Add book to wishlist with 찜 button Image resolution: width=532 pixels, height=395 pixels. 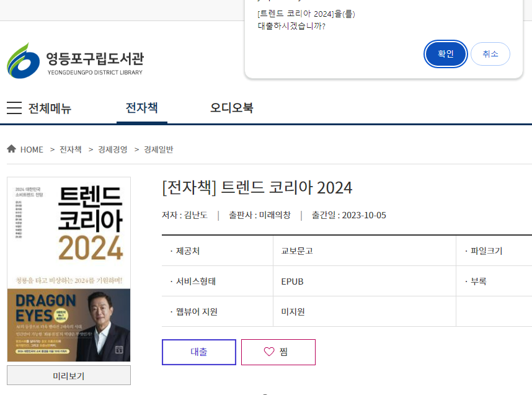278,352
